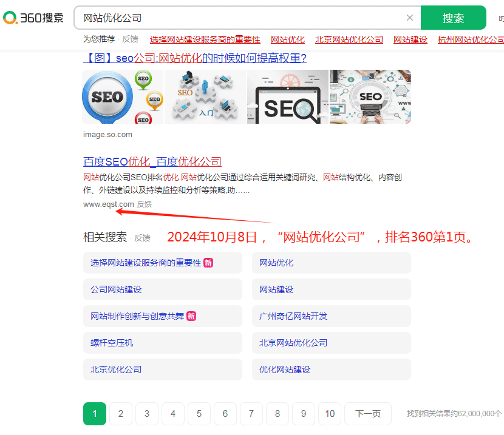Click the magnifying glass SEO image thumbnail
The height and width of the screenshot is (435, 504).
(x=287, y=96)
